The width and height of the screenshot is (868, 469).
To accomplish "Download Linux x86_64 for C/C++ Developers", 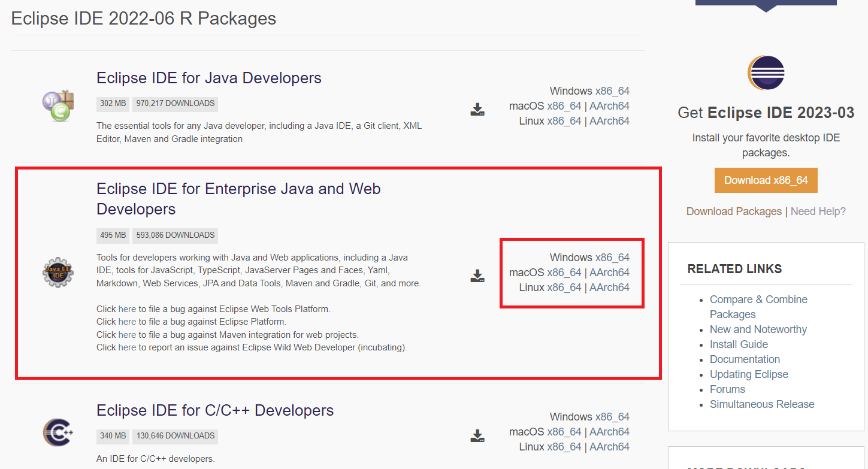I will coord(564,447).
